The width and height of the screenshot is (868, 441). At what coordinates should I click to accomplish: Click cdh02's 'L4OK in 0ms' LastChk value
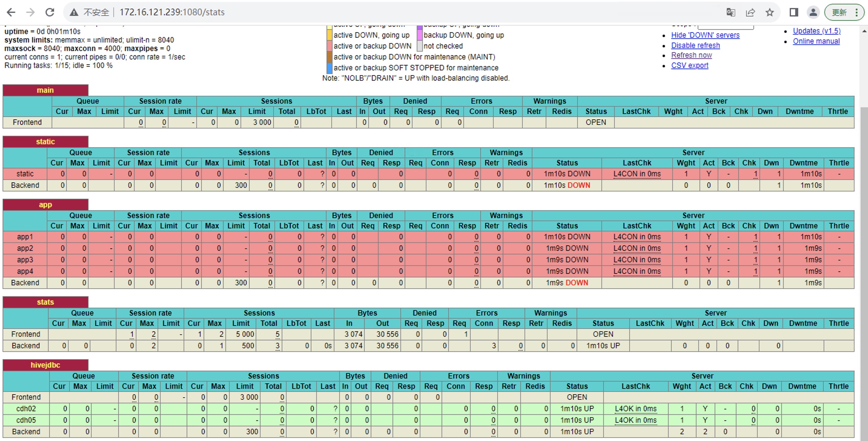point(635,409)
